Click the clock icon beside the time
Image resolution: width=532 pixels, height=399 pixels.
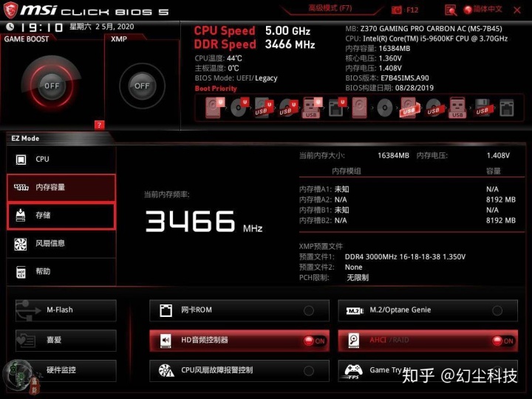pos(10,27)
